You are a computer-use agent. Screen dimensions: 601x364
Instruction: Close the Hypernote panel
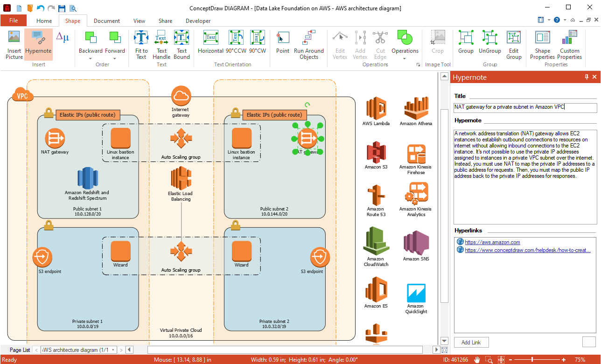(x=594, y=77)
